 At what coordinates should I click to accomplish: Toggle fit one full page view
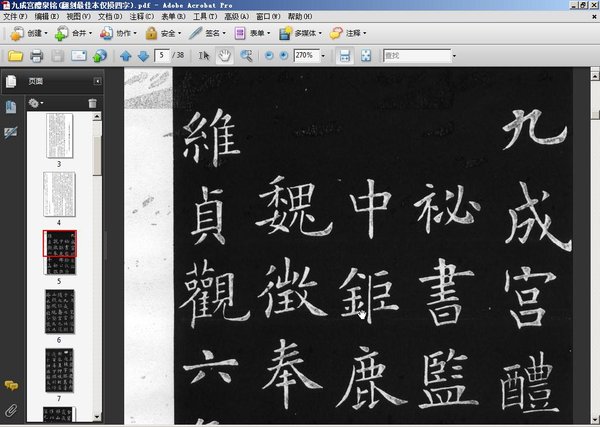366,56
